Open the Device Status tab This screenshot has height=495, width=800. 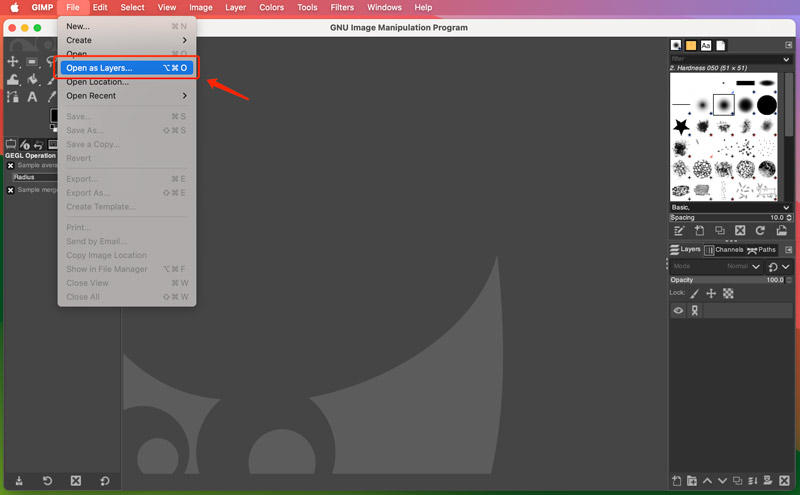[x=24, y=144]
